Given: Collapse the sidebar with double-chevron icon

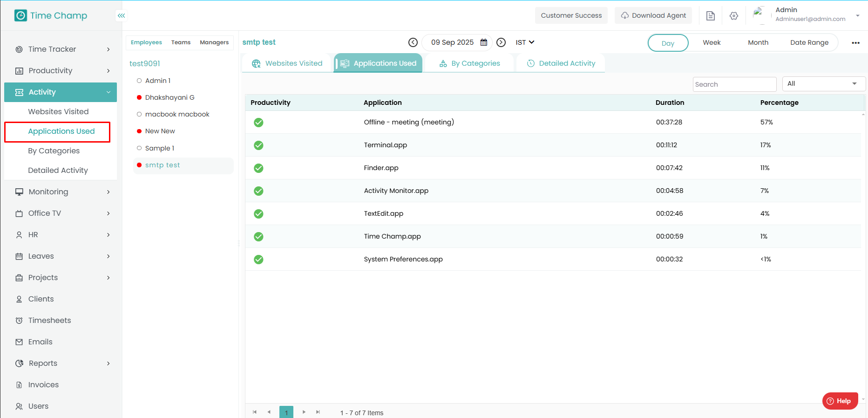Looking at the screenshot, I should (121, 16).
